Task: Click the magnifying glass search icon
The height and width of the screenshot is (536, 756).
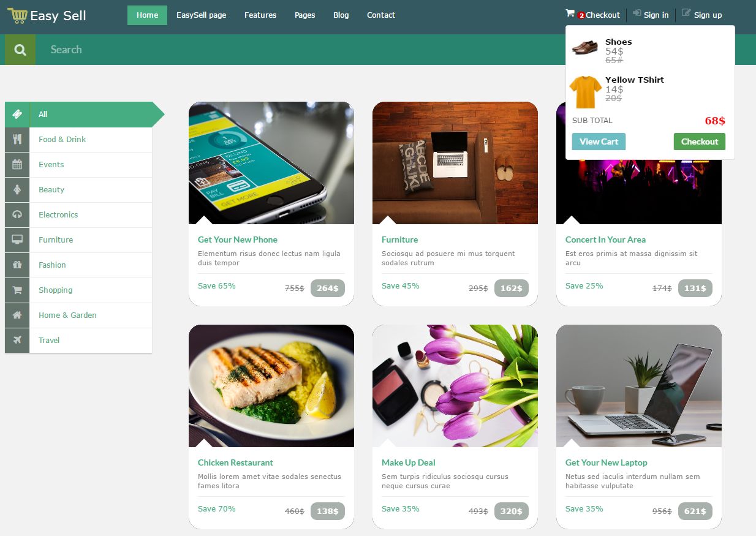Action: coord(20,50)
